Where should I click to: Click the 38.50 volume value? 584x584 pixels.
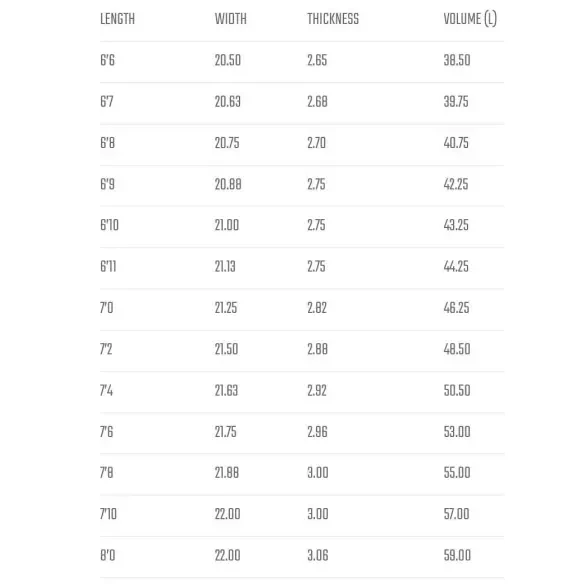(457, 60)
